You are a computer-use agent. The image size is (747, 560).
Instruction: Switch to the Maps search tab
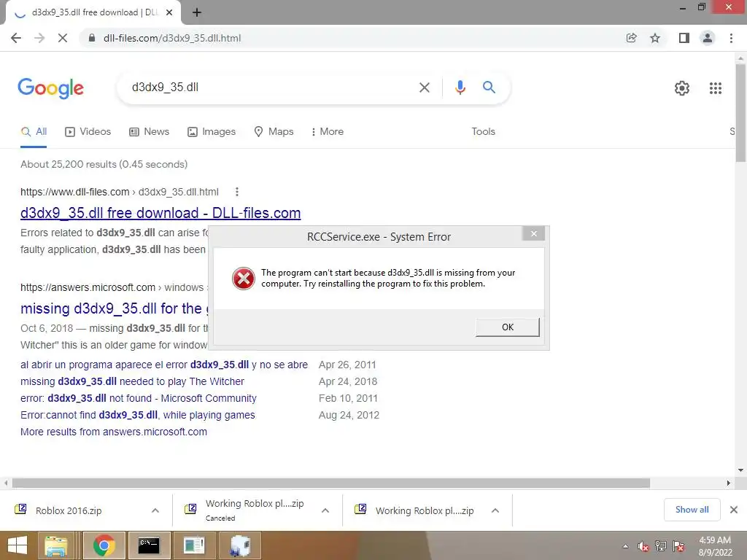tap(274, 132)
